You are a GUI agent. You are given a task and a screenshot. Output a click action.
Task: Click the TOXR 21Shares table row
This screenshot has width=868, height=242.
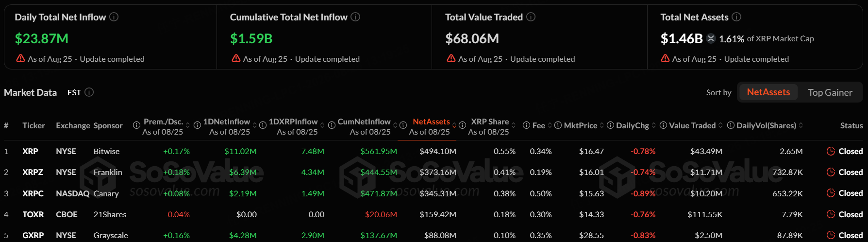434,214
